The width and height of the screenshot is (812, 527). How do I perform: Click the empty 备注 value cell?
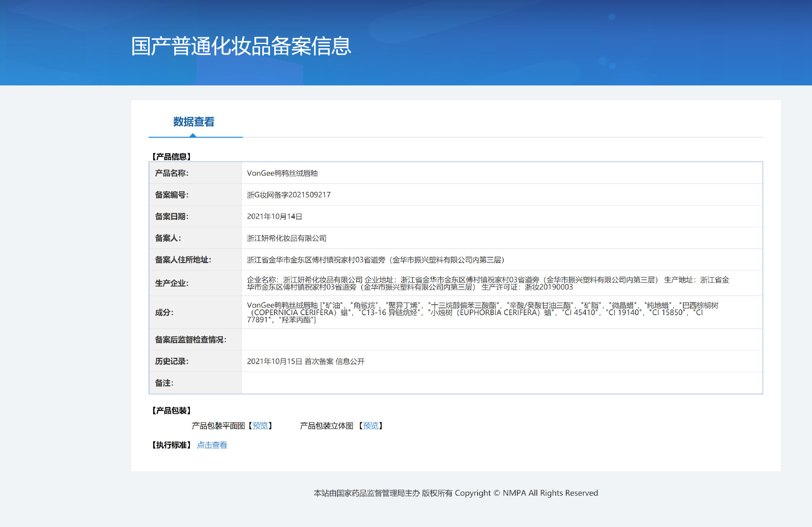point(502,383)
